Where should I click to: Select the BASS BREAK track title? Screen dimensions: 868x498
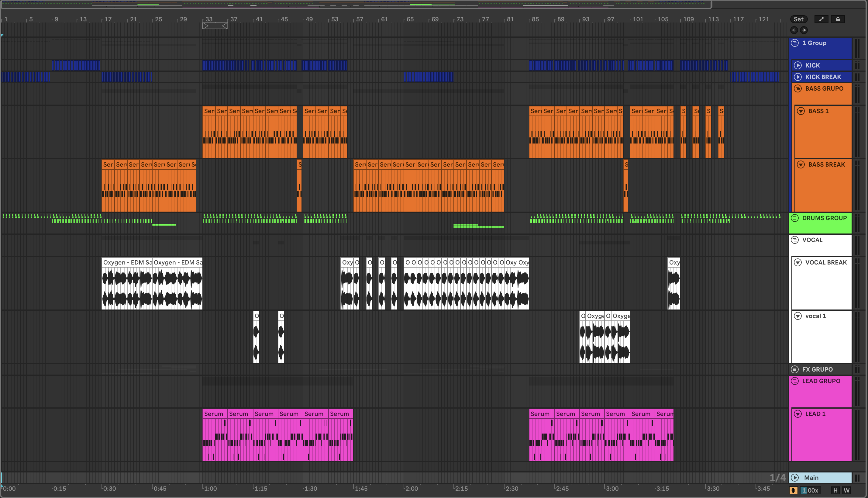tap(826, 164)
